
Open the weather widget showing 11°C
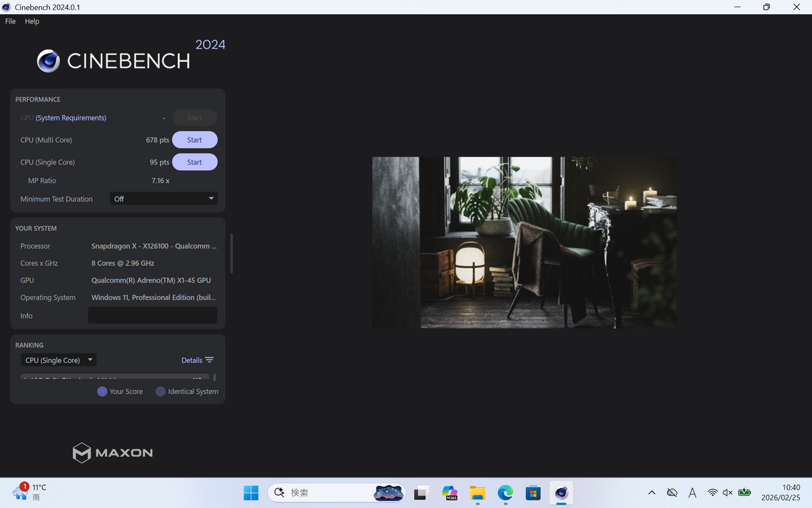(x=30, y=492)
